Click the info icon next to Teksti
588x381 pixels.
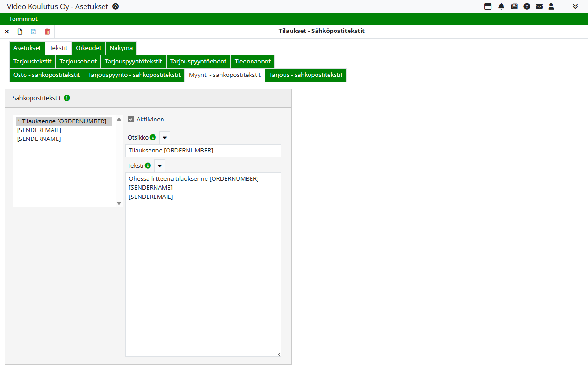pos(148,165)
